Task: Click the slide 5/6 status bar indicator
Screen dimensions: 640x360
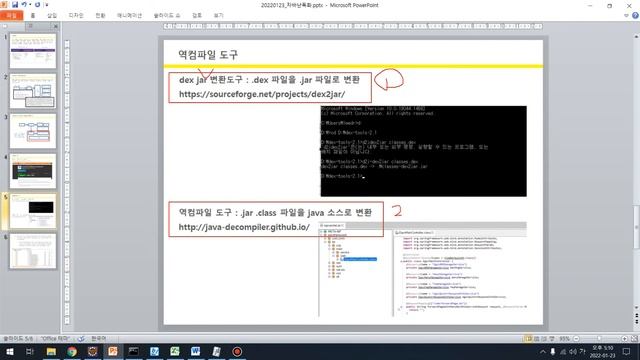Action: point(18,339)
